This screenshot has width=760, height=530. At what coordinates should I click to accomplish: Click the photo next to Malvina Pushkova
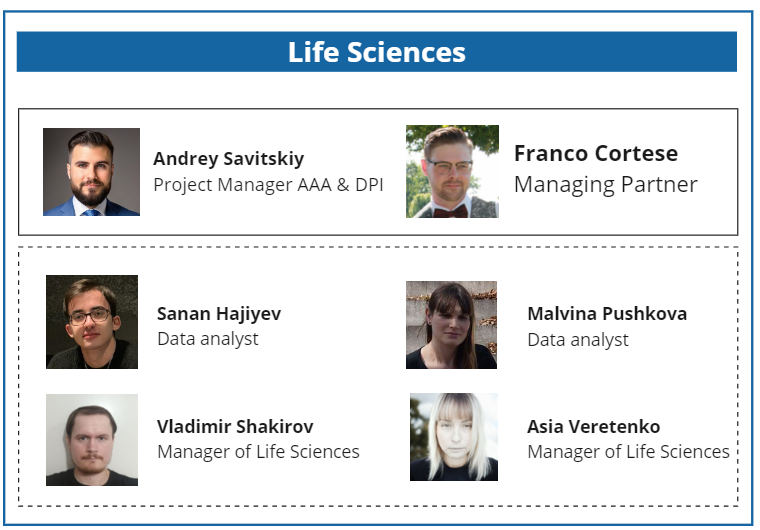pyautogui.click(x=451, y=325)
